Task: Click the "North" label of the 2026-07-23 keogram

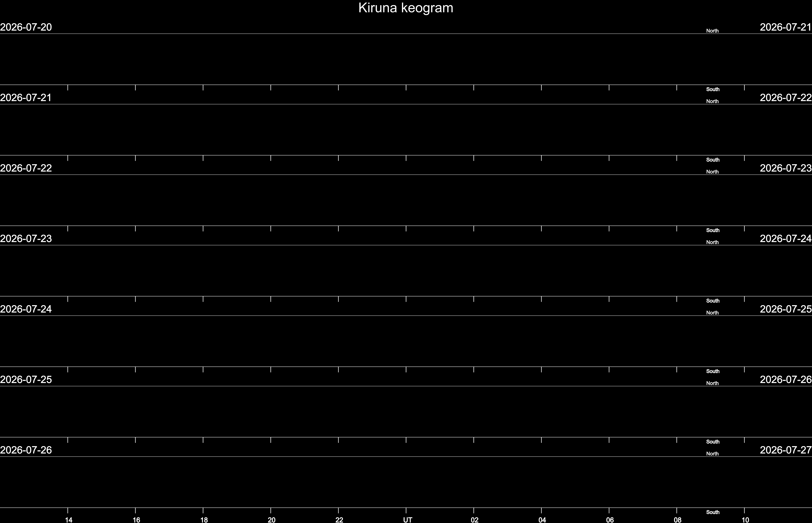Action: pyautogui.click(x=712, y=242)
